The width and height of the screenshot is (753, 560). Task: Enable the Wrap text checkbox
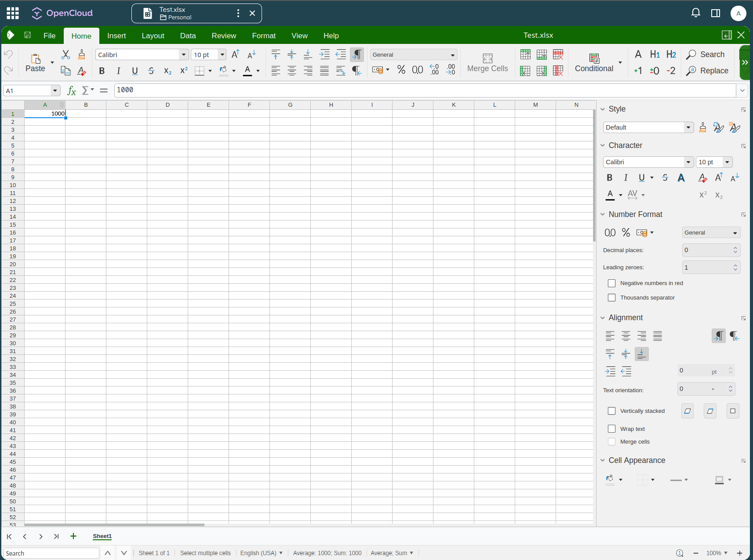(611, 429)
